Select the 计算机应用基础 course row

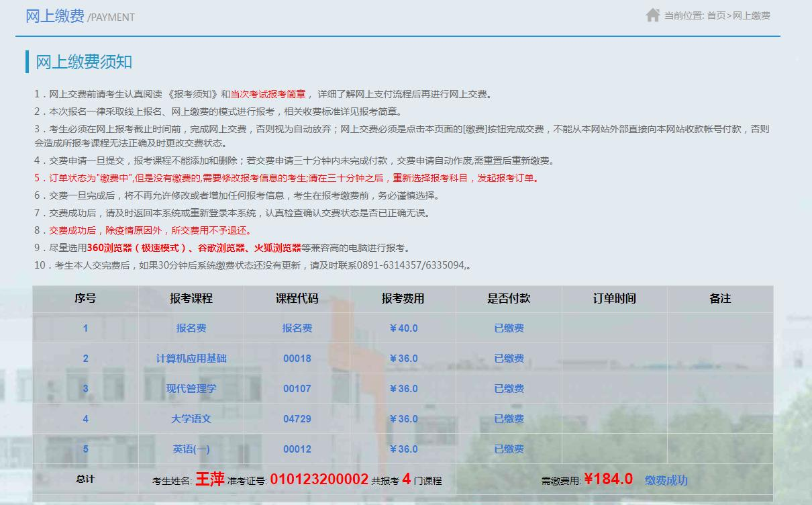(x=191, y=359)
